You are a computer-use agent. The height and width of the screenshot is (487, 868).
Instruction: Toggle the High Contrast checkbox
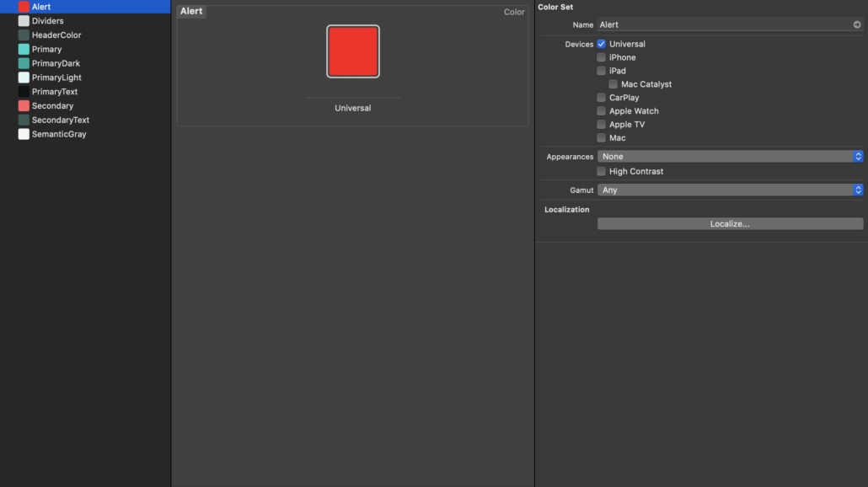[x=602, y=171]
